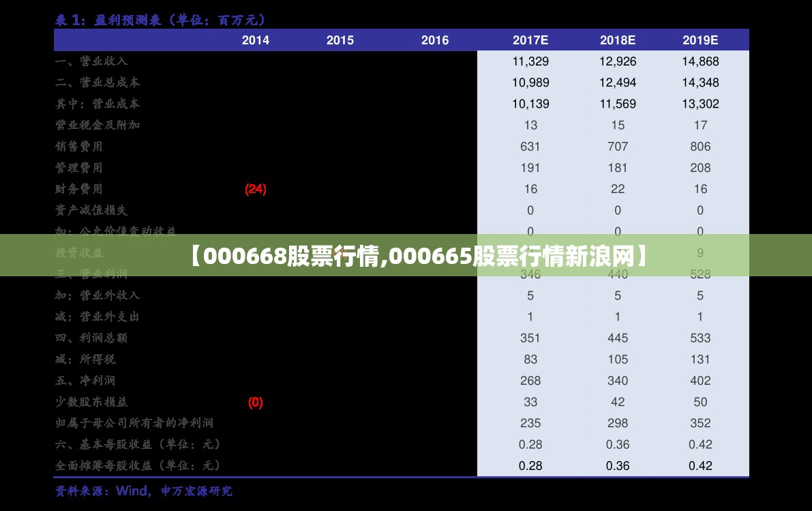Select the 2019E column header
Image resolution: width=812 pixels, height=511 pixels.
click(700, 40)
